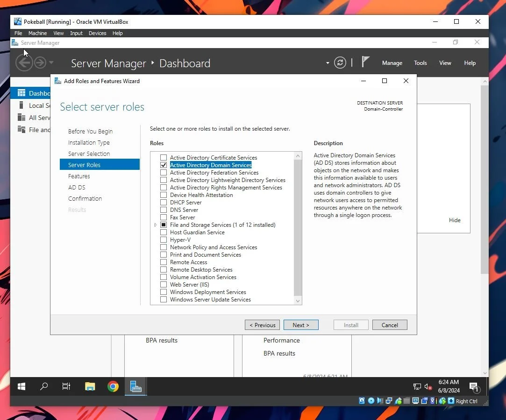
Task: Open VirtualBox Input menu
Action: click(x=76, y=33)
